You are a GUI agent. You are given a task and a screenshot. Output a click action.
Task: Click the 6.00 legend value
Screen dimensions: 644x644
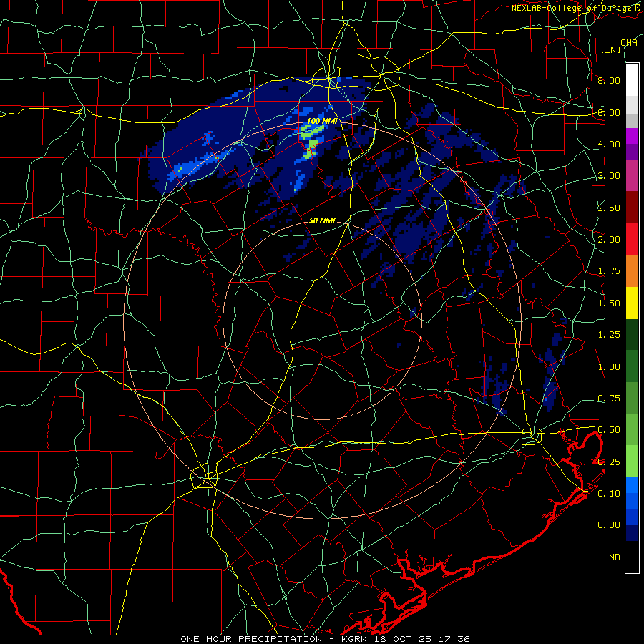point(609,112)
